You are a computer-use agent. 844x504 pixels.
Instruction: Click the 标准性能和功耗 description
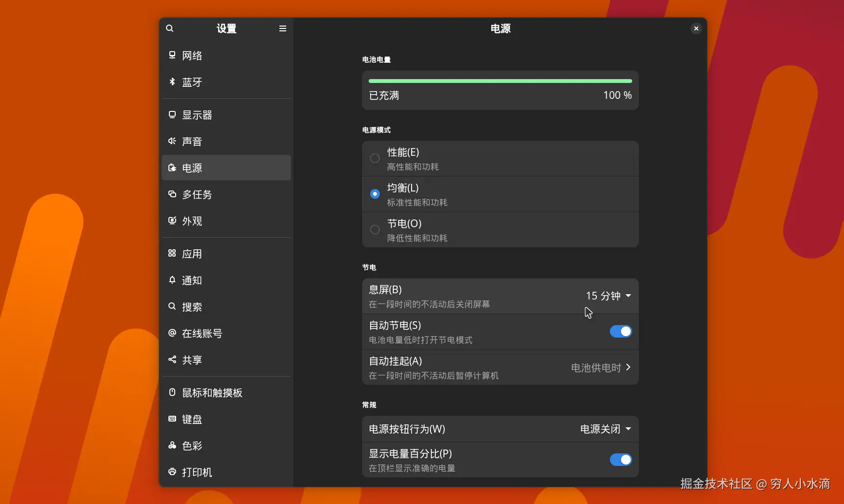417,203
